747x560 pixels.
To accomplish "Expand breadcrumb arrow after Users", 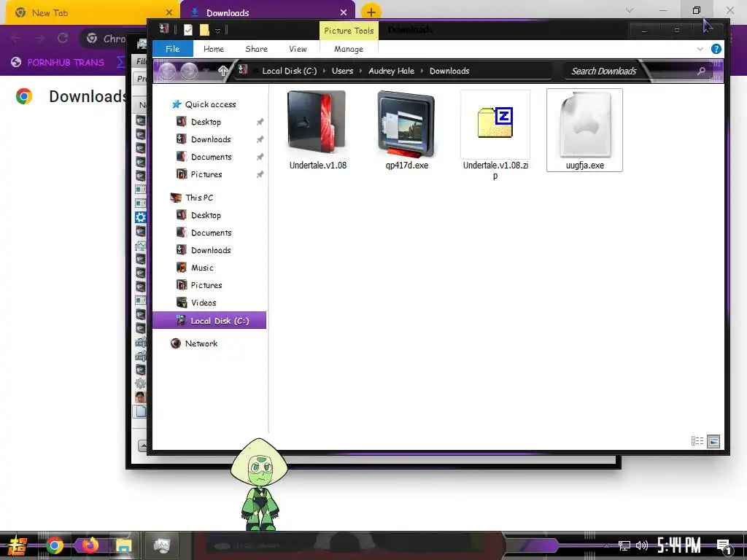I will pos(360,71).
